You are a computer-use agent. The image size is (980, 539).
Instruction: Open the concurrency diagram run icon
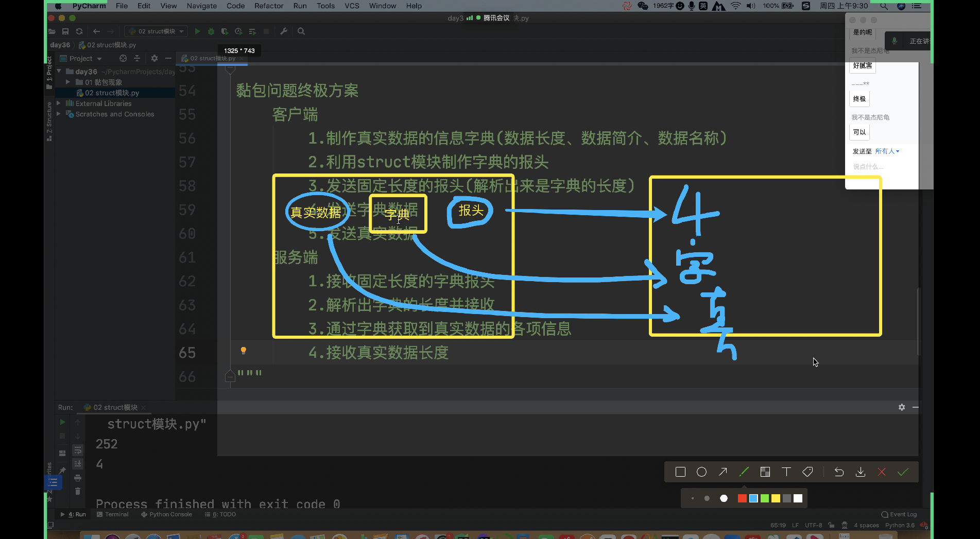point(252,31)
